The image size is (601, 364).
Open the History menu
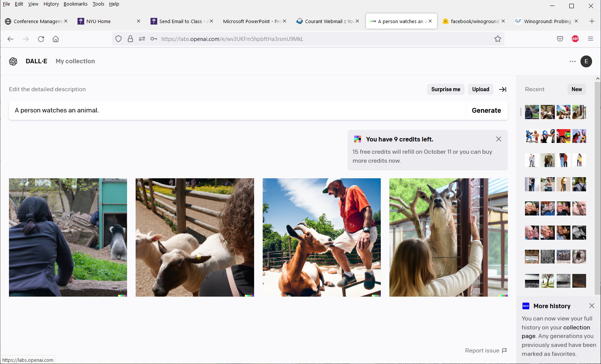coord(51,4)
